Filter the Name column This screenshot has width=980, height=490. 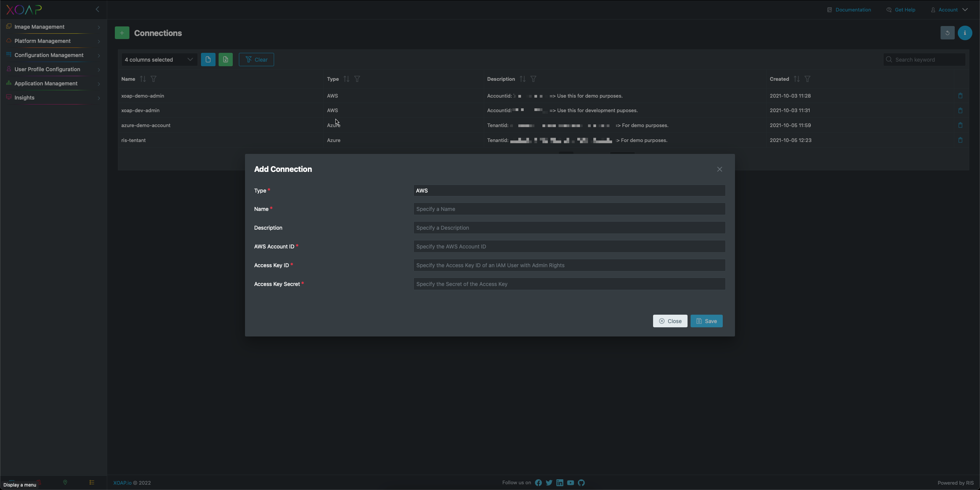coord(154,79)
